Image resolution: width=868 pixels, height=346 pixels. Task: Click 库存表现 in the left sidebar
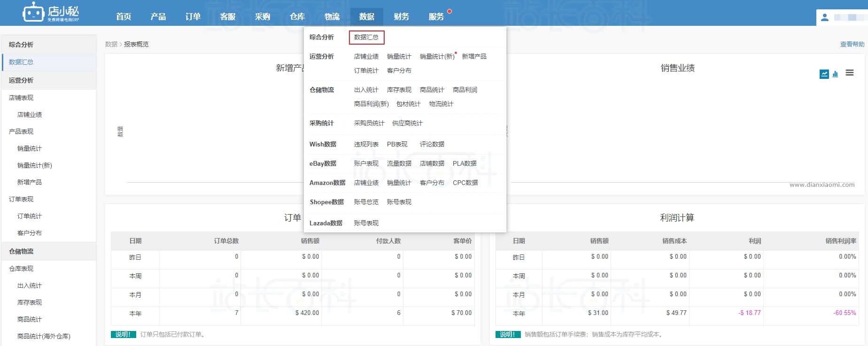[30, 302]
